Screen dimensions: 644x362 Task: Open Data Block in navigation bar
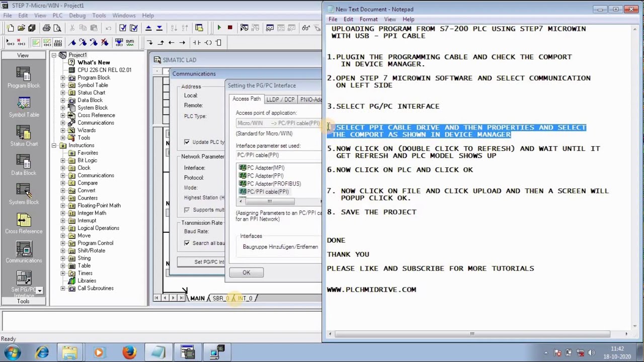(23, 165)
